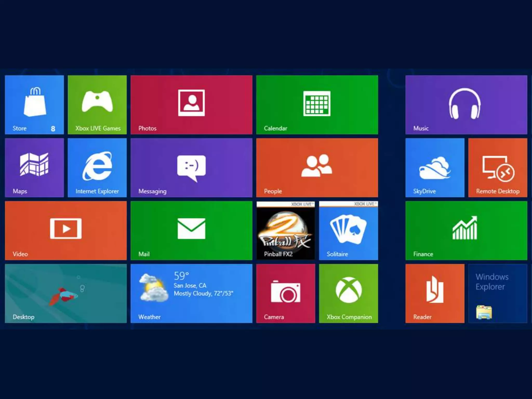This screenshot has height=399, width=532.
Task: Click the shopping bag icon in Store tile
Action: coord(35,102)
